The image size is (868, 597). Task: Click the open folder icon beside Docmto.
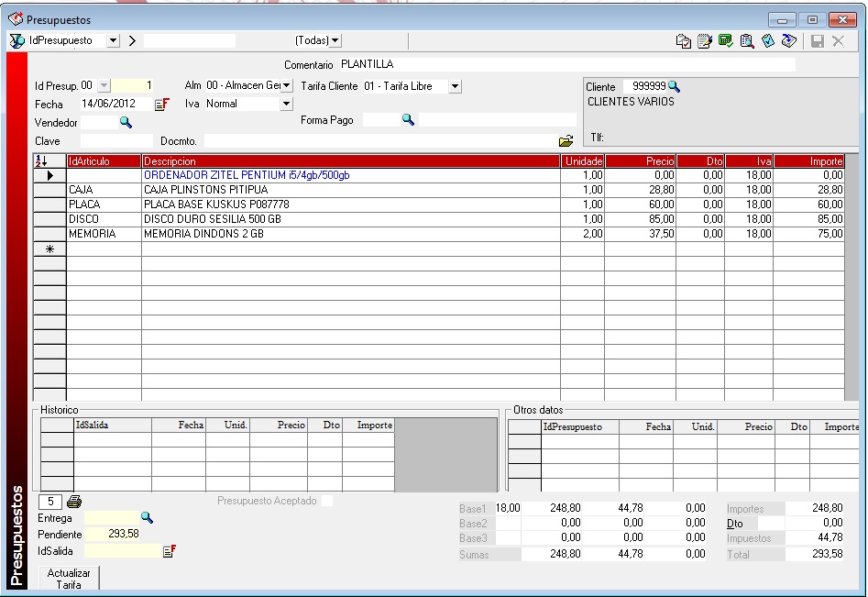(566, 141)
